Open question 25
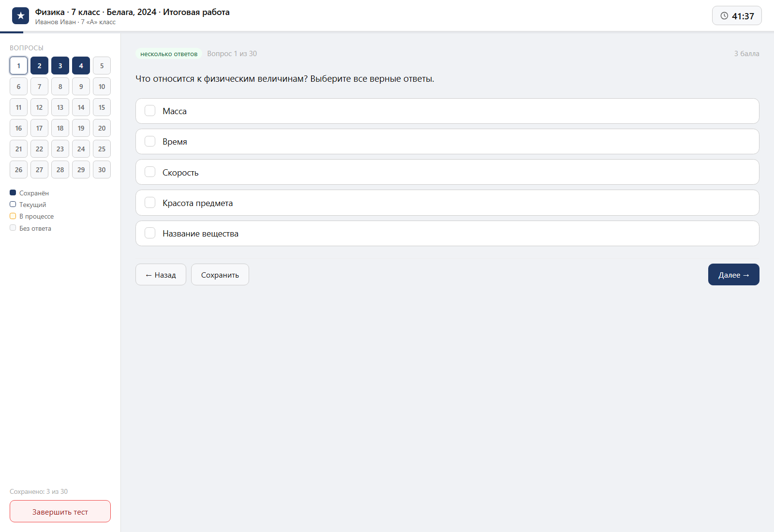 (102, 149)
